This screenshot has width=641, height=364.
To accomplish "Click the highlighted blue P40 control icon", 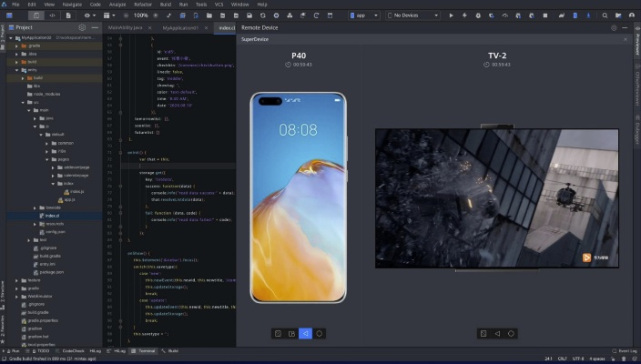I will pos(305,334).
